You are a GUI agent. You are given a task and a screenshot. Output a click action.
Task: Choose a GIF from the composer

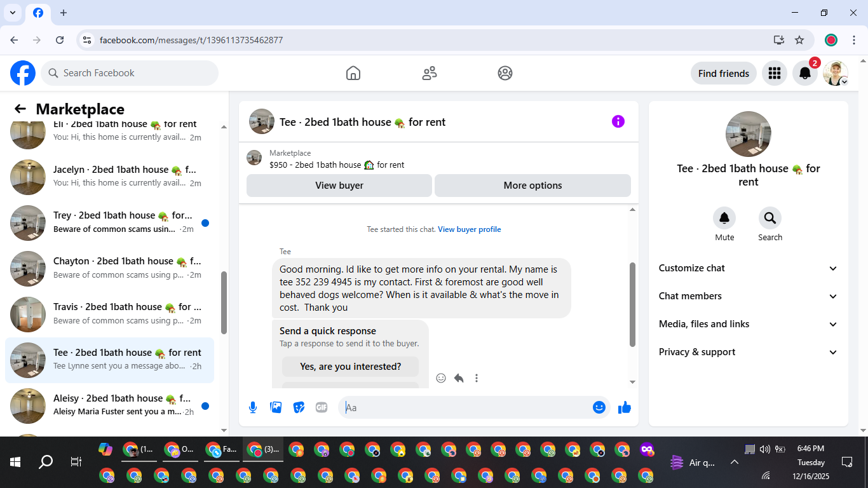pyautogui.click(x=322, y=407)
